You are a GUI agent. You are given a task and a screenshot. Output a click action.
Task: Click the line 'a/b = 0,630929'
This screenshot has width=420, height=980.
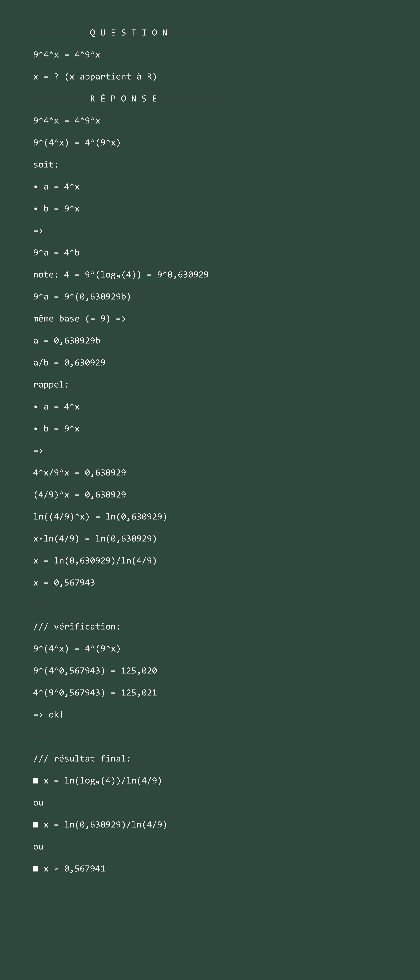pos(69,363)
